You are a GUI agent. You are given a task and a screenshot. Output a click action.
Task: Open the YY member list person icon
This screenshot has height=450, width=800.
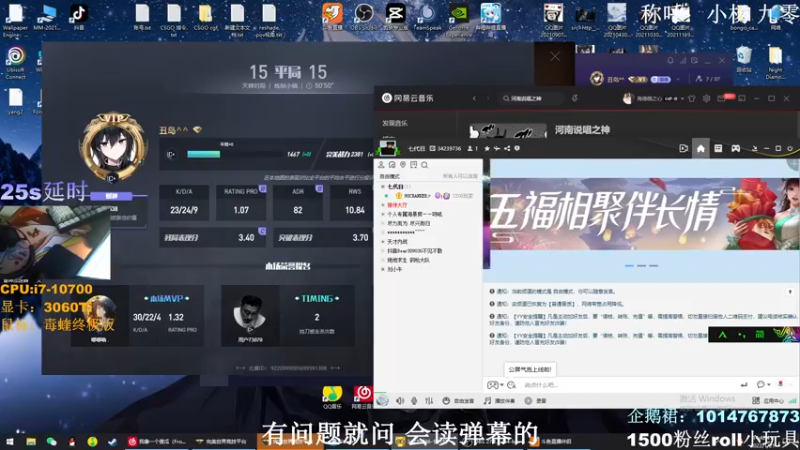381,165
